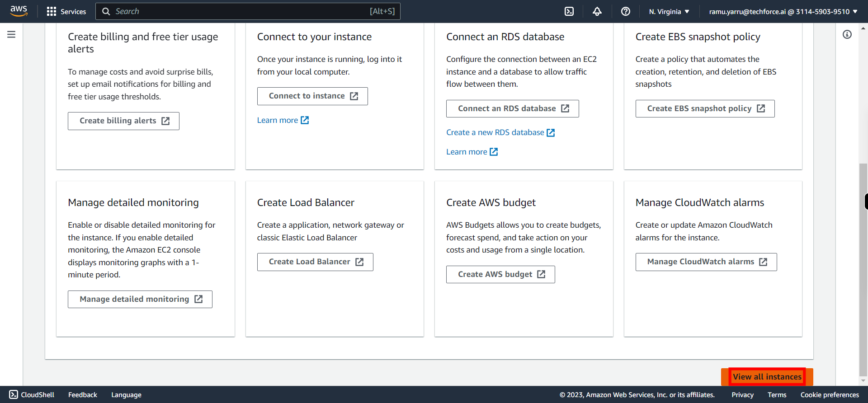The width and height of the screenshot is (868, 403).
Task: Open Language selector in footer
Action: pyautogui.click(x=126, y=395)
